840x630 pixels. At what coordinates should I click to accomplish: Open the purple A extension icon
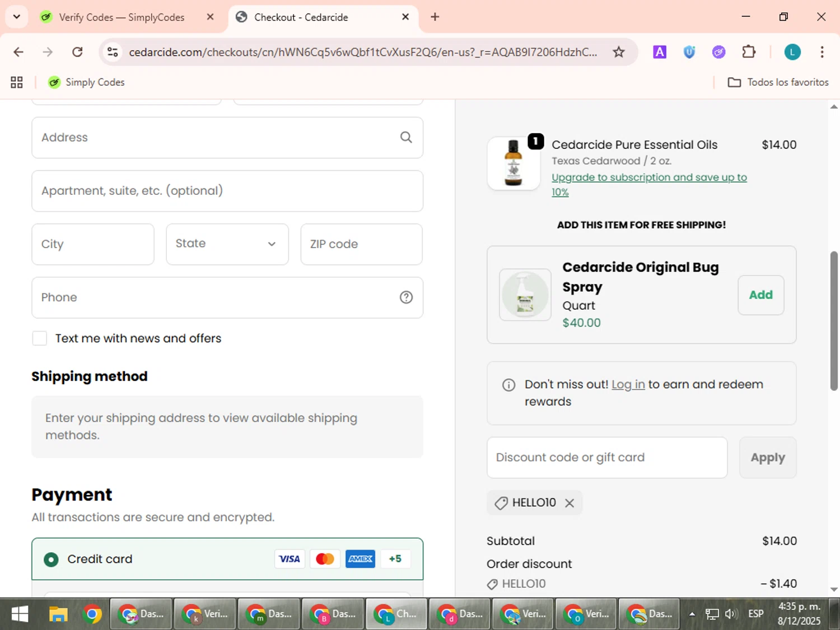(660, 52)
